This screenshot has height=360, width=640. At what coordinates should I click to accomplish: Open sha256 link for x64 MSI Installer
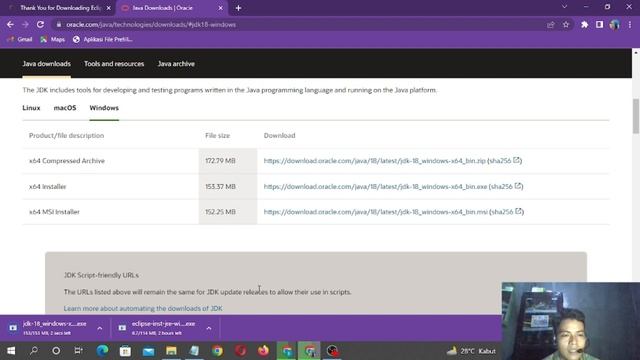507,212
